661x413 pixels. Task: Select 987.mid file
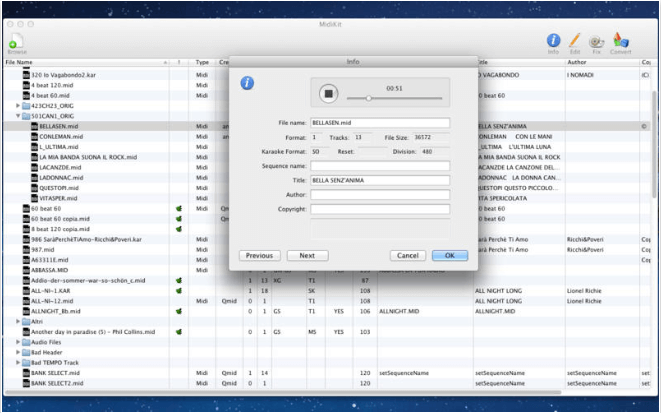point(43,249)
